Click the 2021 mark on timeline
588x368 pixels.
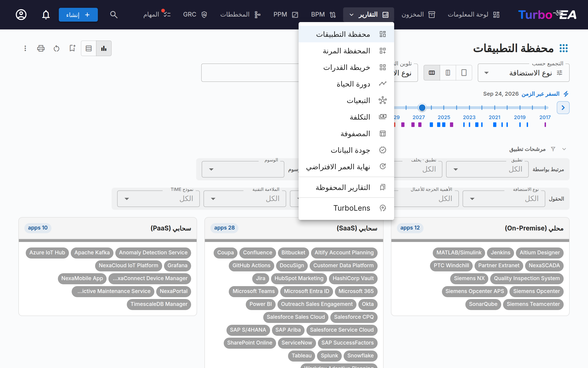[x=495, y=117]
